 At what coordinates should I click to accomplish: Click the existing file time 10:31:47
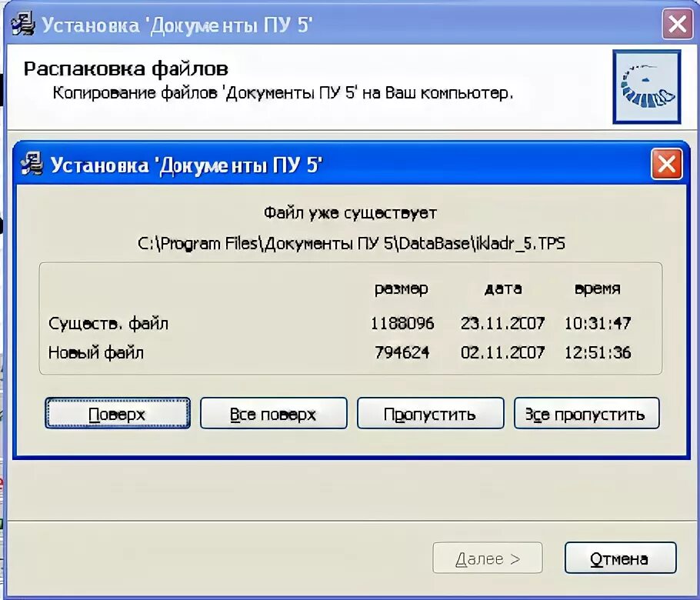(x=598, y=323)
